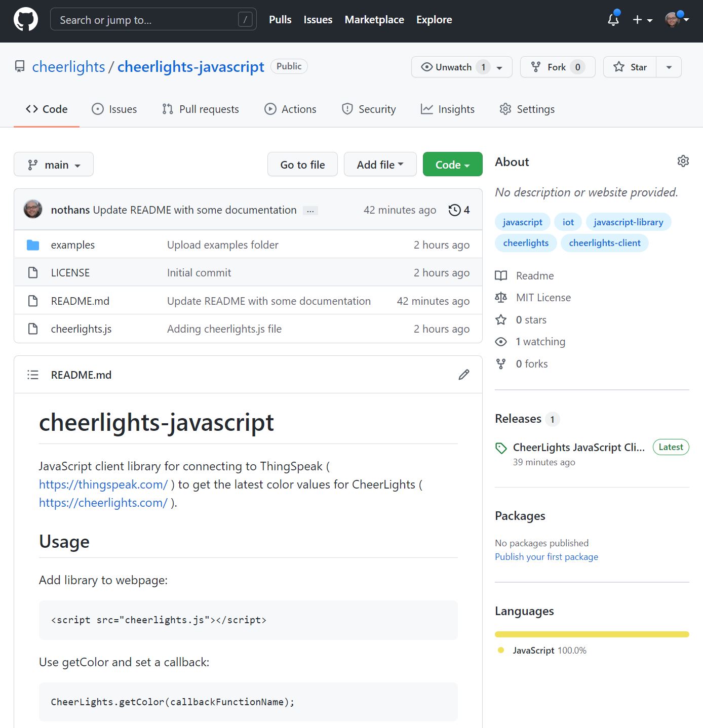Switch to Pull requests tab
Screen dimensions: 703x728
pyautogui.click(x=201, y=109)
